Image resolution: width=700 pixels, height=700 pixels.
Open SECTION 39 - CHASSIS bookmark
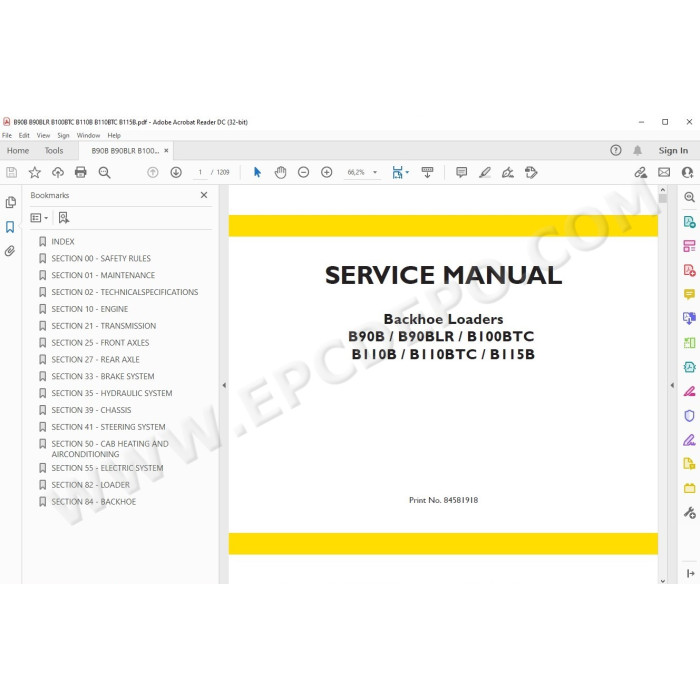pos(91,410)
